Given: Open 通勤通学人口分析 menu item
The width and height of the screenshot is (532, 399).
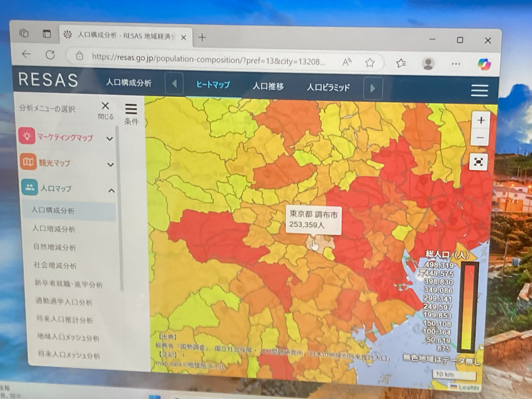Looking at the screenshot, I should [x=64, y=302].
